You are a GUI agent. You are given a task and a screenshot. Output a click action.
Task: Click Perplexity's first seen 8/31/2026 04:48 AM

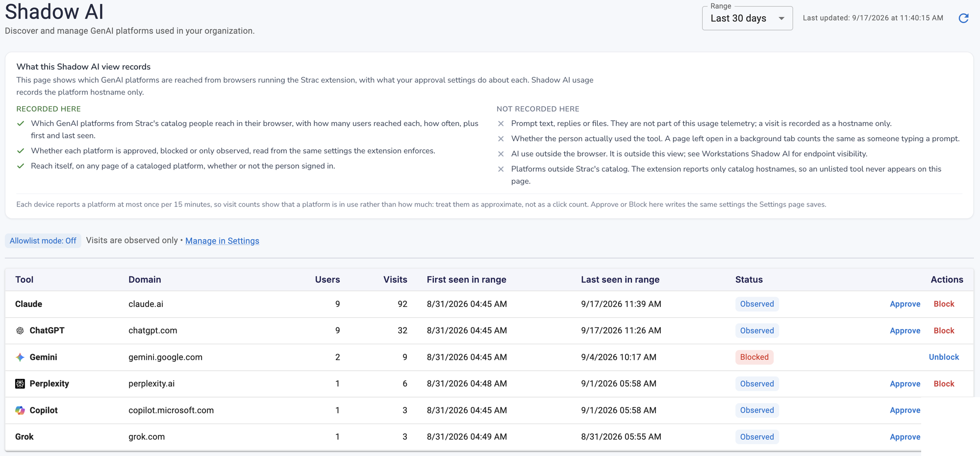(467, 383)
